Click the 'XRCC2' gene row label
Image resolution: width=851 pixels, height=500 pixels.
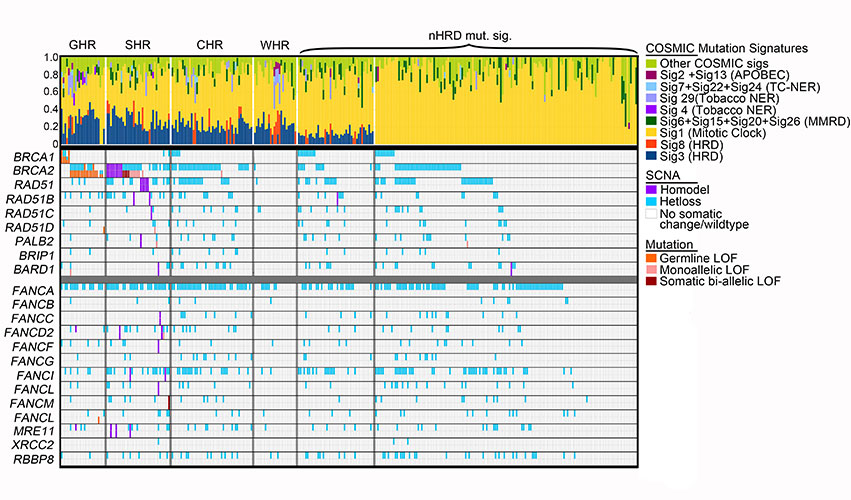(34, 446)
